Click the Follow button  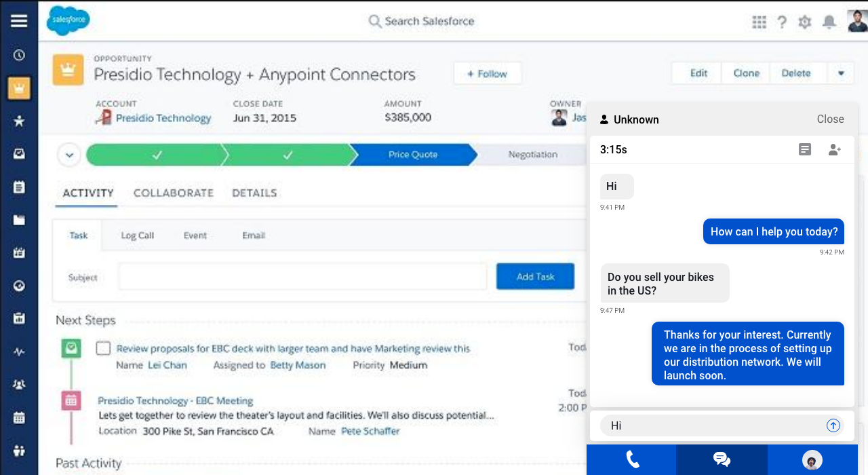(x=488, y=73)
